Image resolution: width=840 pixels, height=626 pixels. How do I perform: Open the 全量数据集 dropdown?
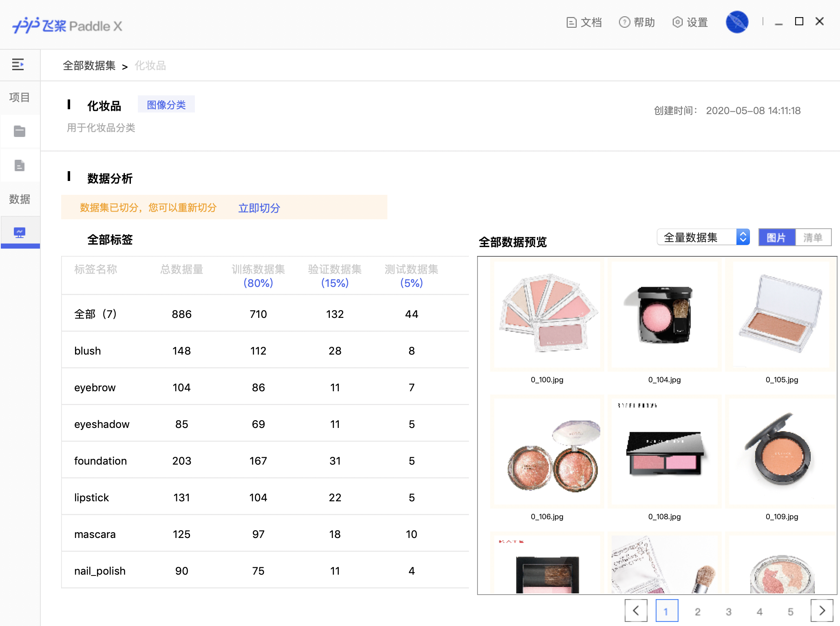703,237
